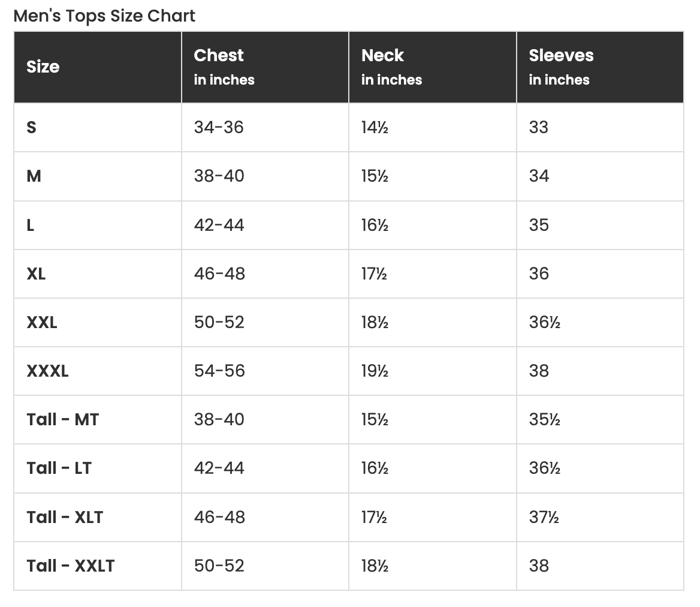Viewport: 700px width, 607px height.
Task: Click the Size column header
Action: coord(43,67)
